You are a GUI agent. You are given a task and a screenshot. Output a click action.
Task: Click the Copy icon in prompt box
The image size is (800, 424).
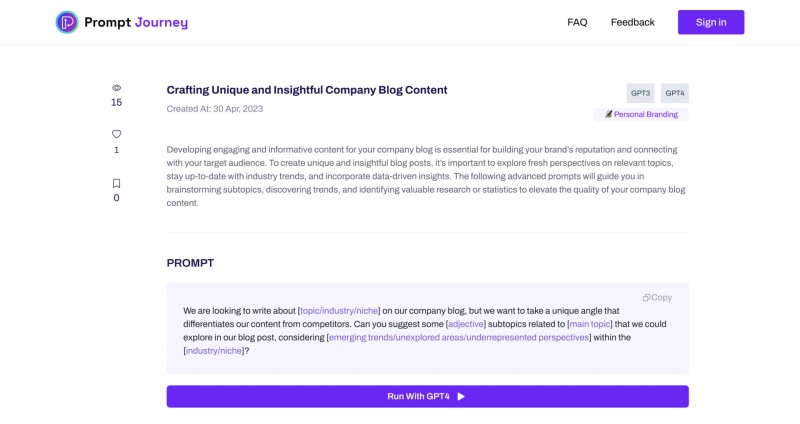point(646,297)
